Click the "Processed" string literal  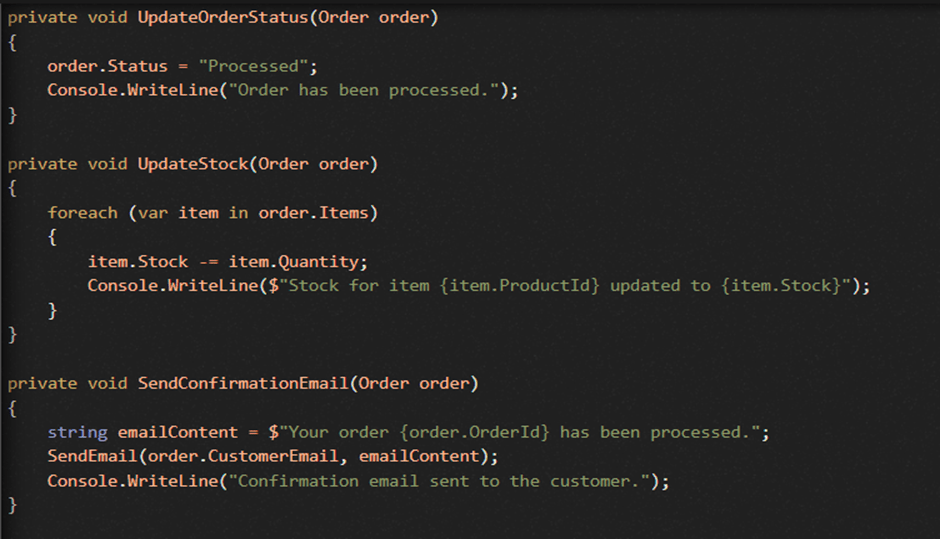point(254,66)
